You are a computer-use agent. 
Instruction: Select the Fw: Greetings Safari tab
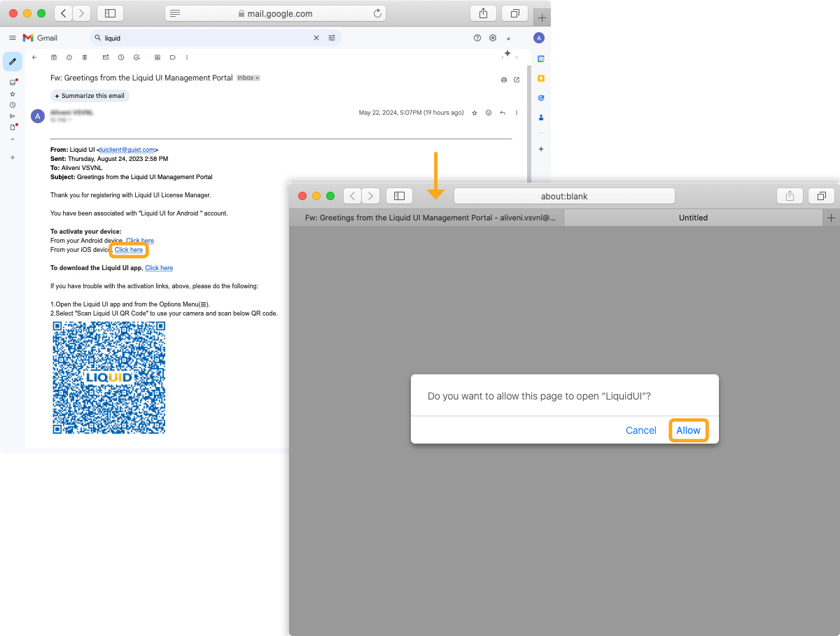pos(429,218)
